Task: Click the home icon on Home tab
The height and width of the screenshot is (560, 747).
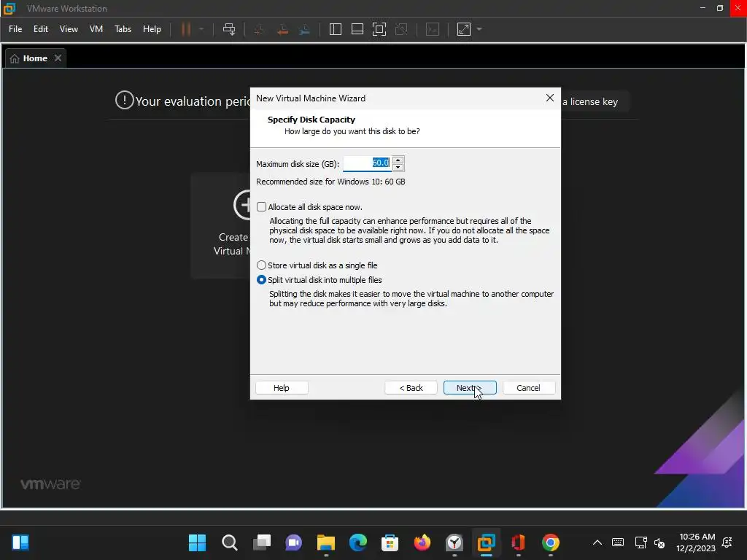Action: click(x=15, y=58)
